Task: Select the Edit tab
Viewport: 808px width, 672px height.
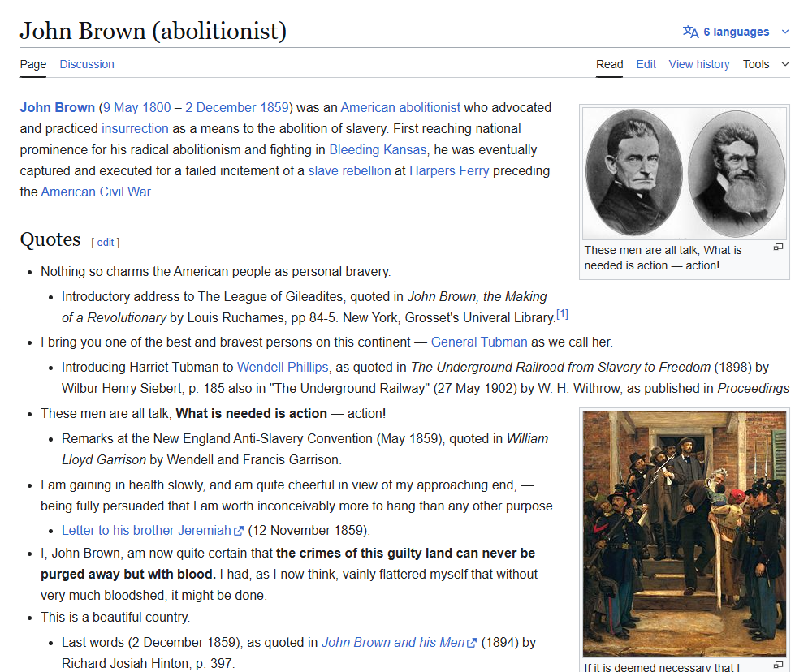Action: (646, 64)
